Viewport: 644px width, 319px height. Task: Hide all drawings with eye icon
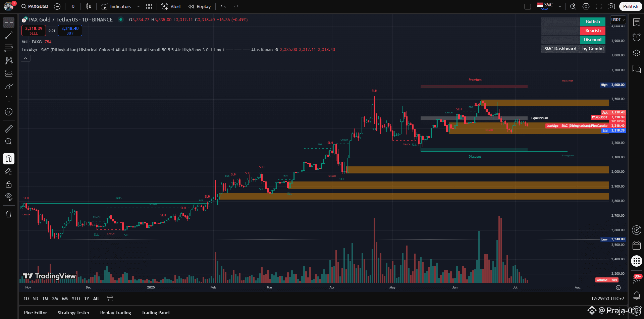(9, 197)
